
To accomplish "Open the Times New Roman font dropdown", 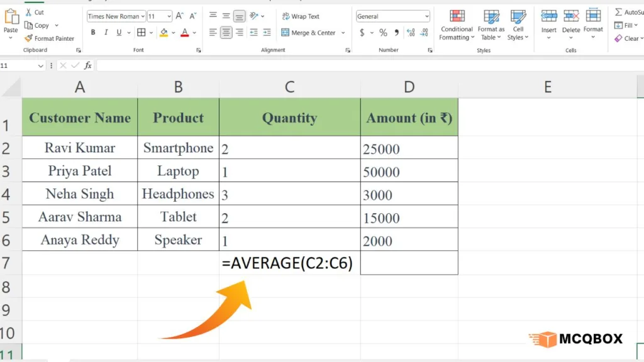I will point(143,16).
